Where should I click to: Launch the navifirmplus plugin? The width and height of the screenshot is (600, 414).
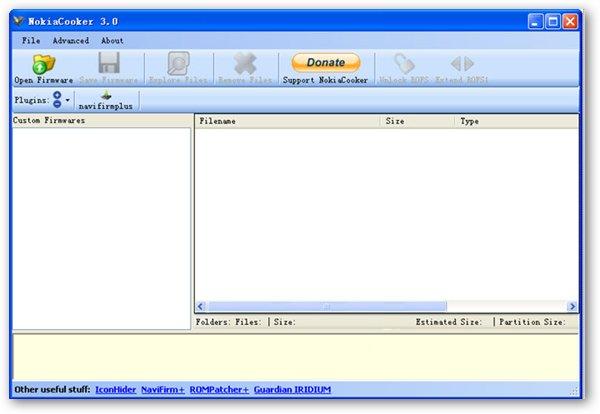tap(106, 101)
